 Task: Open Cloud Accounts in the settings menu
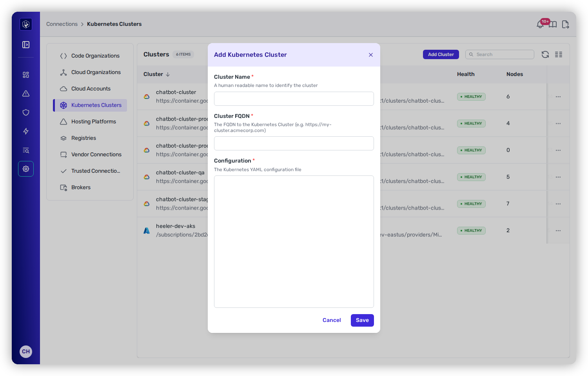click(x=90, y=89)
